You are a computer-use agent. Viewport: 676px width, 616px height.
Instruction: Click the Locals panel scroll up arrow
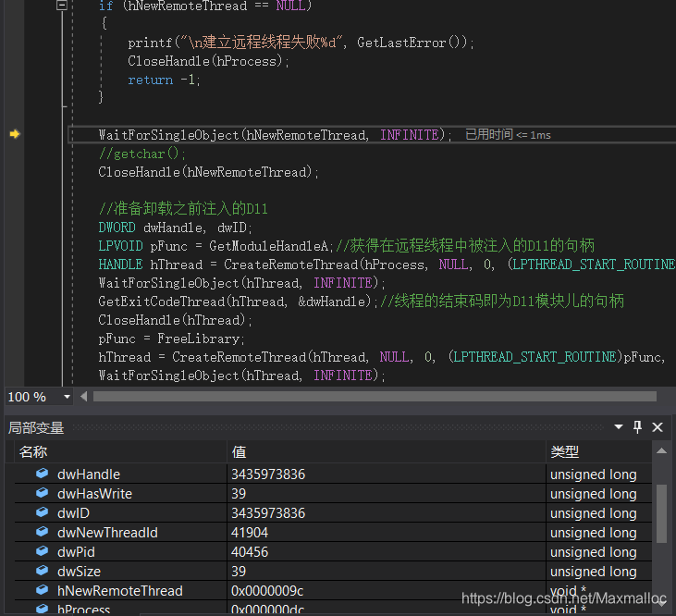662,451
